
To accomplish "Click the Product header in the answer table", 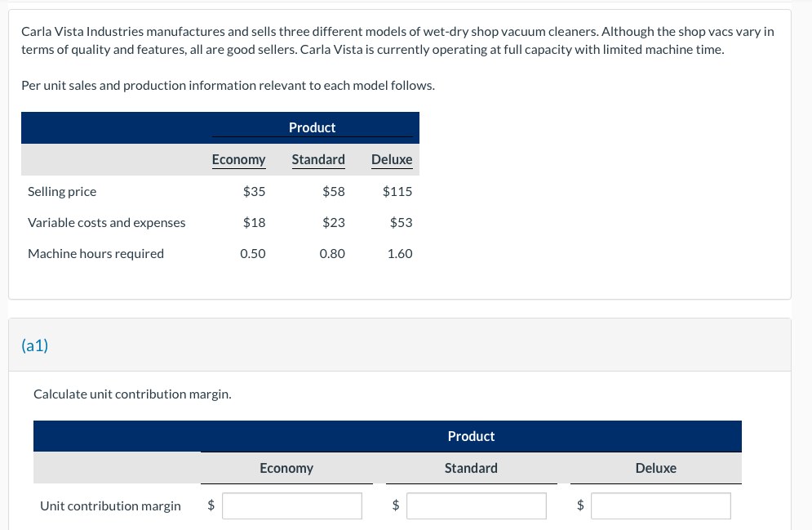I will coord(471,436).
